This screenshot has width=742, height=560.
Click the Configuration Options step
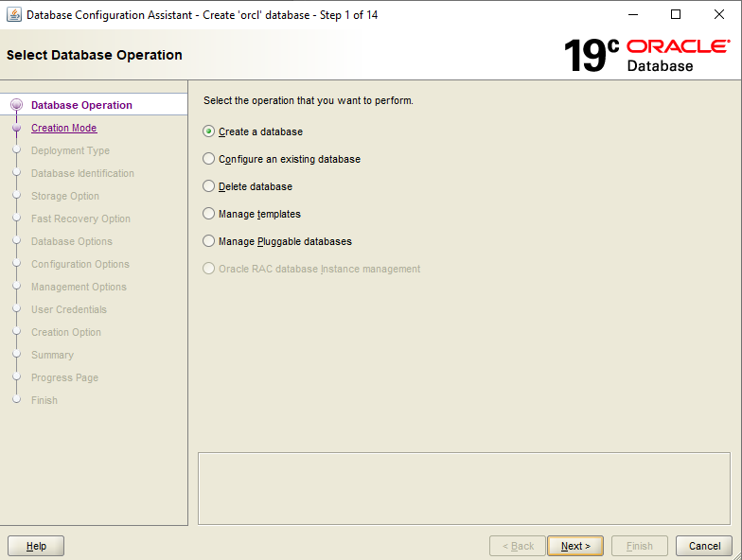pyautogui.click(x=79, y=264)
